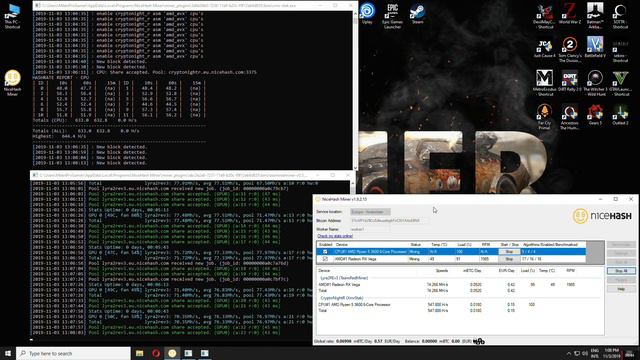Select the Just Cause 4 icon
Screen dimensions: 640x360
(x=545, y=48)
